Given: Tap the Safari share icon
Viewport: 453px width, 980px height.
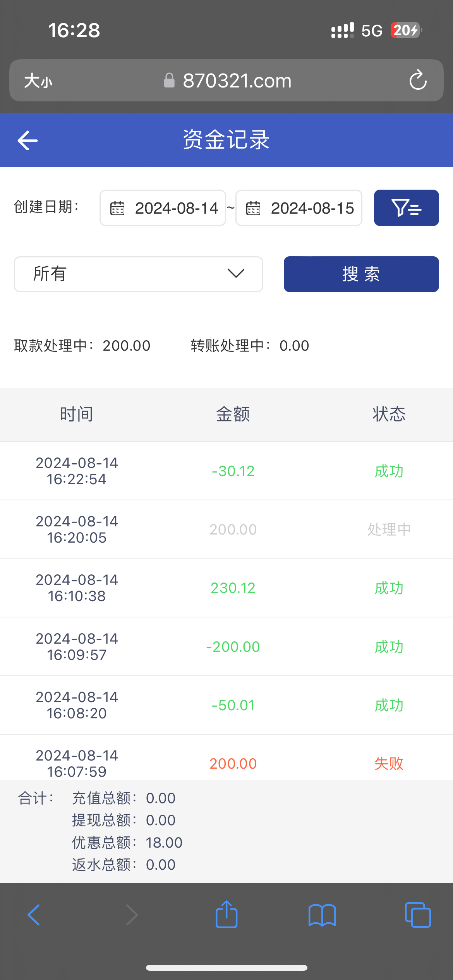Looking at the screenshot, I should (226, 915).
